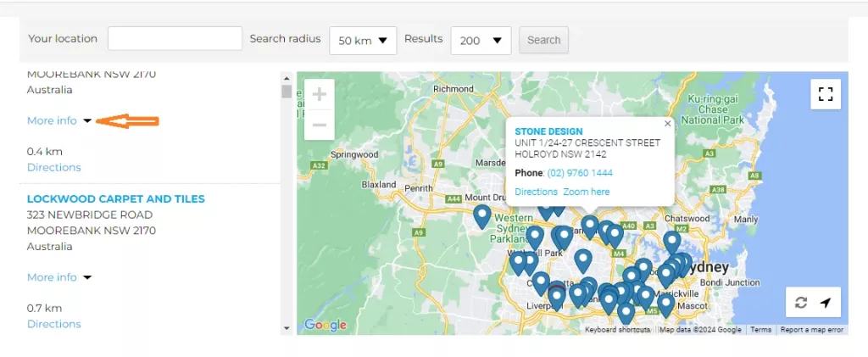Click Directions in the Stone Design popup
Viewport: 868px width, 357px height.
pos(536,192)
